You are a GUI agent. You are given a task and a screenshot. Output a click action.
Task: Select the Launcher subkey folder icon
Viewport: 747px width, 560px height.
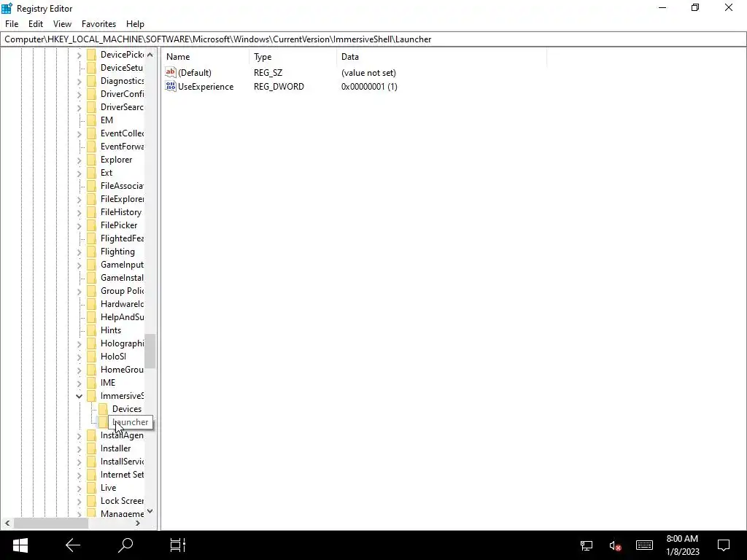[x=103, y=422]
